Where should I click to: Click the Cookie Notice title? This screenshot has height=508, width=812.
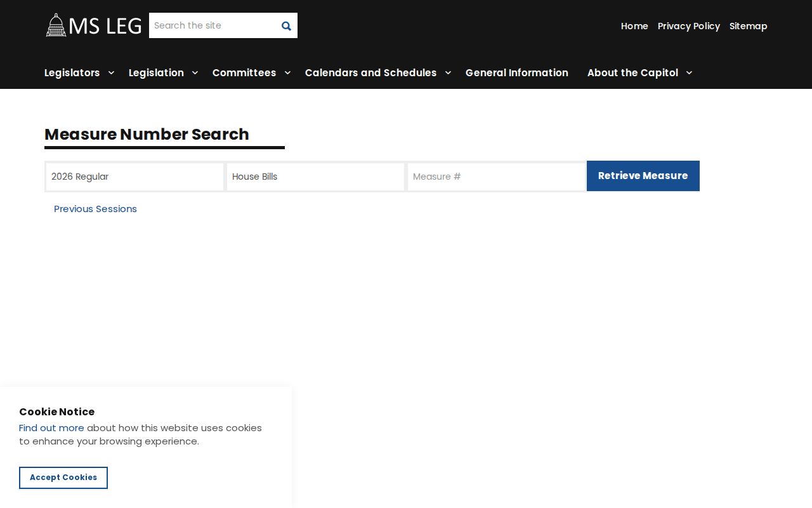point(57,411)
